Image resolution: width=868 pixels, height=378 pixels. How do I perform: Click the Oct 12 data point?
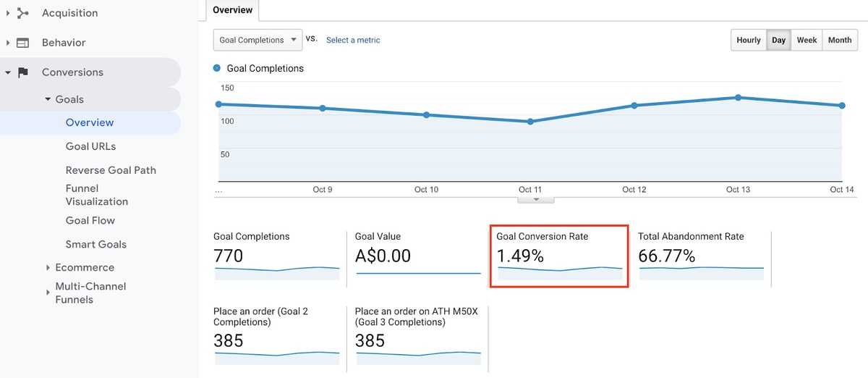pyautogui.click(x=634, y=105)
